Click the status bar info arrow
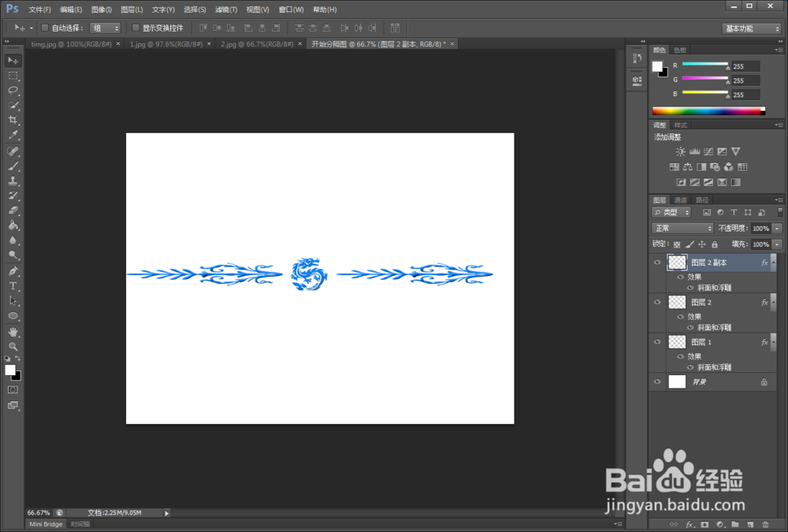This screenshot has width=788, height=532. pos(167,513)
